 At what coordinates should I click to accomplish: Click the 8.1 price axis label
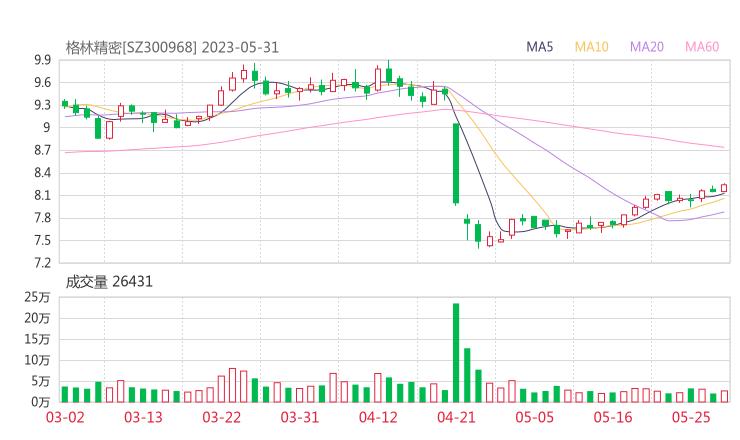coord(42,195)
